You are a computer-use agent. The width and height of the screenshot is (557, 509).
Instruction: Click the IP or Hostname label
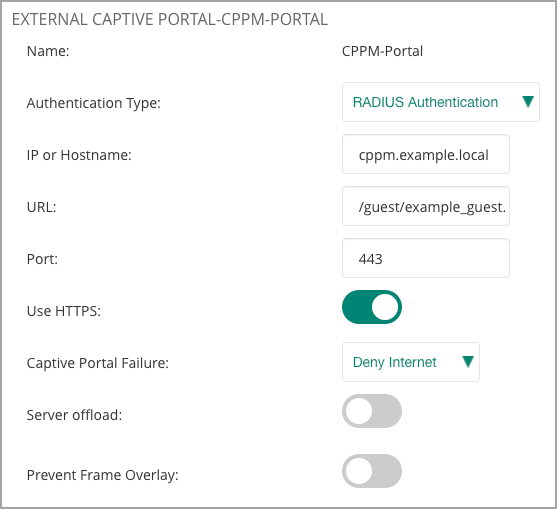(x=79, y=155)
